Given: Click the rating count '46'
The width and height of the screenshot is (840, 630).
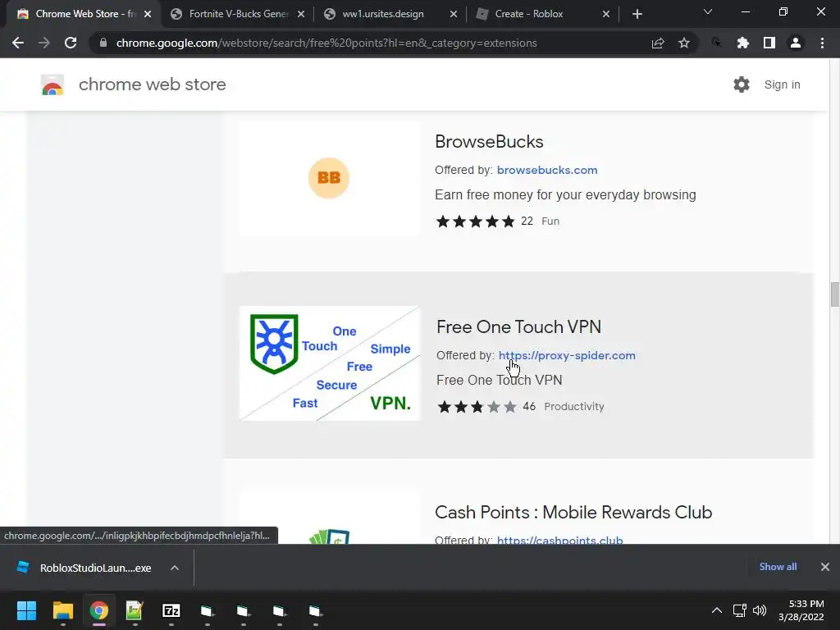Looking at the screenshot, I should 529,407.
